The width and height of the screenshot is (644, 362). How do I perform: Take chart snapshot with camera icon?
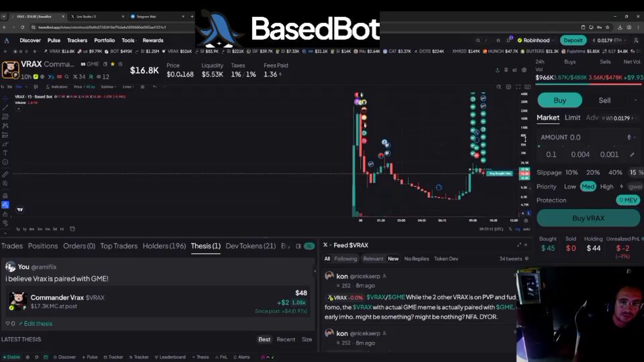(x=527, y=87)
